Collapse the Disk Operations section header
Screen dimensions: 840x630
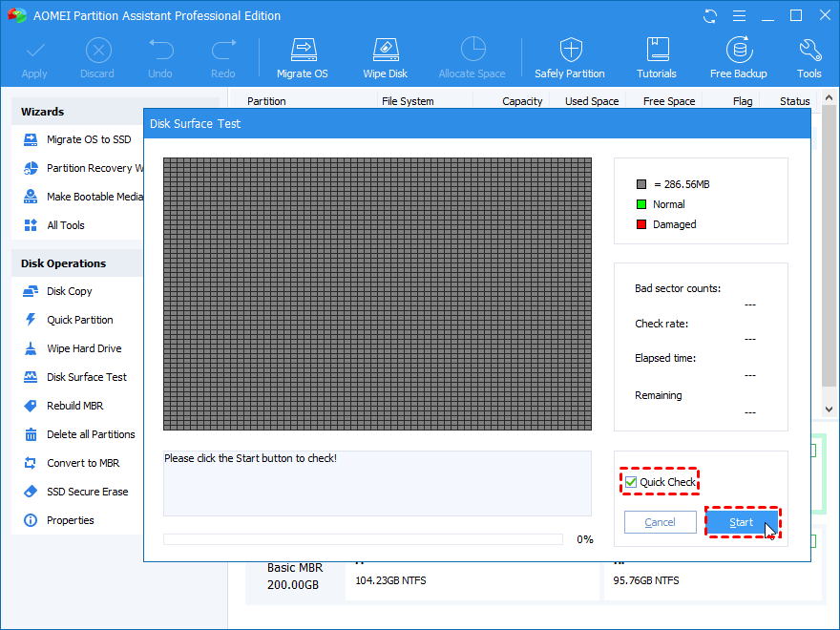pyautogui.click(x=63, y=263)
